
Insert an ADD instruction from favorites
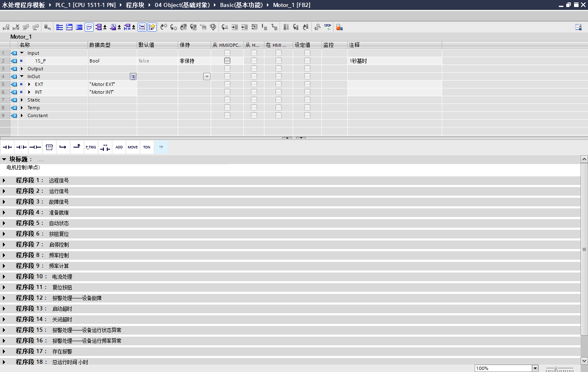pyautogui.click(x=119, y=147)
